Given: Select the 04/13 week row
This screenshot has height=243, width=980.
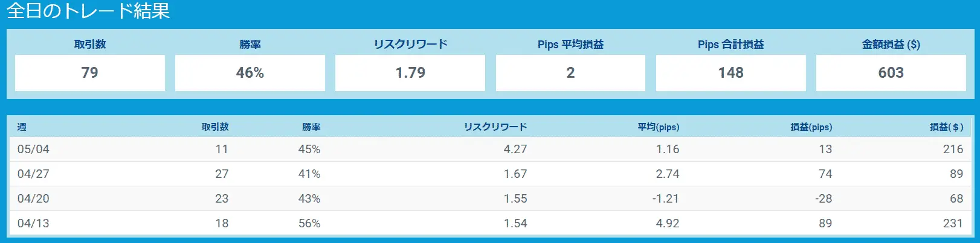Looking at the screenshot, I should click(x=490, y=223).
